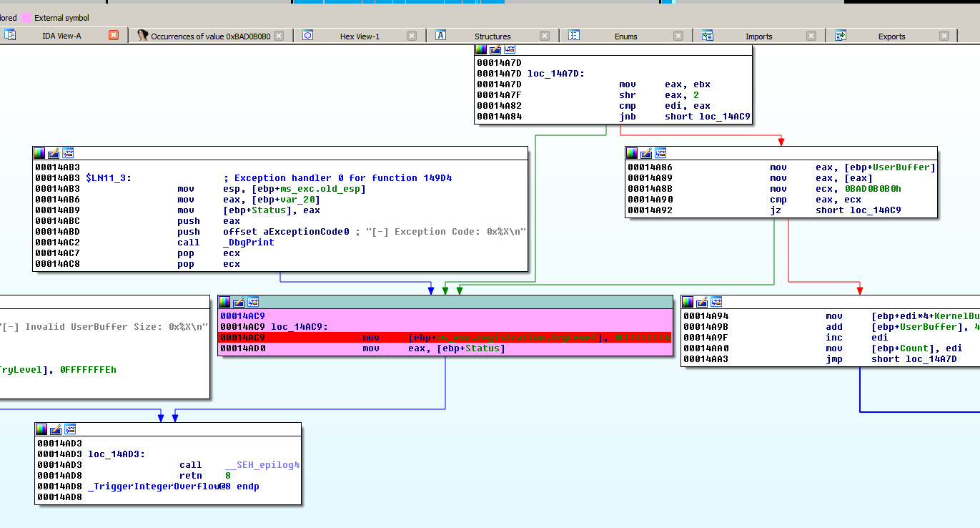Open color picker icon on pink loc_14AC9 block
This screenshot has height=528, width=980.
[224, 301]
